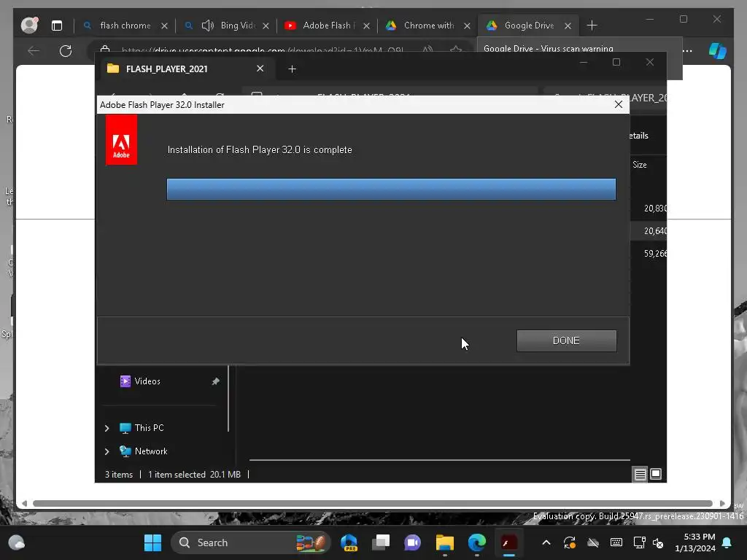Switch Explorer to large thumbnails view

(656, 474)
